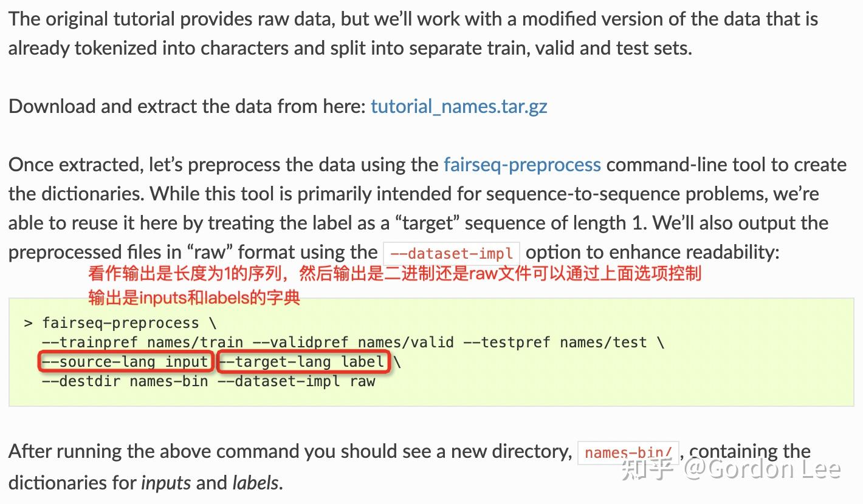Click the red annotation mentioning inputs和labels
Viewport: 863px width, 504px height.
[194, 298]
